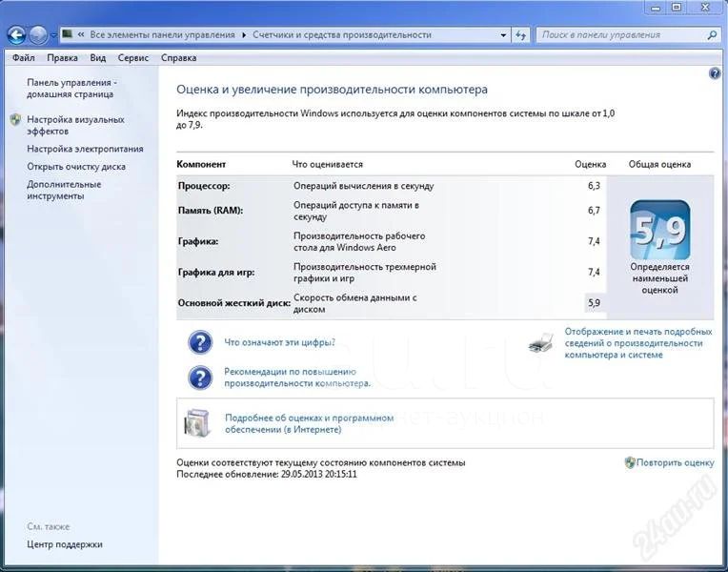Select the 'Память (RAM):' row label

tap(211, 211)
